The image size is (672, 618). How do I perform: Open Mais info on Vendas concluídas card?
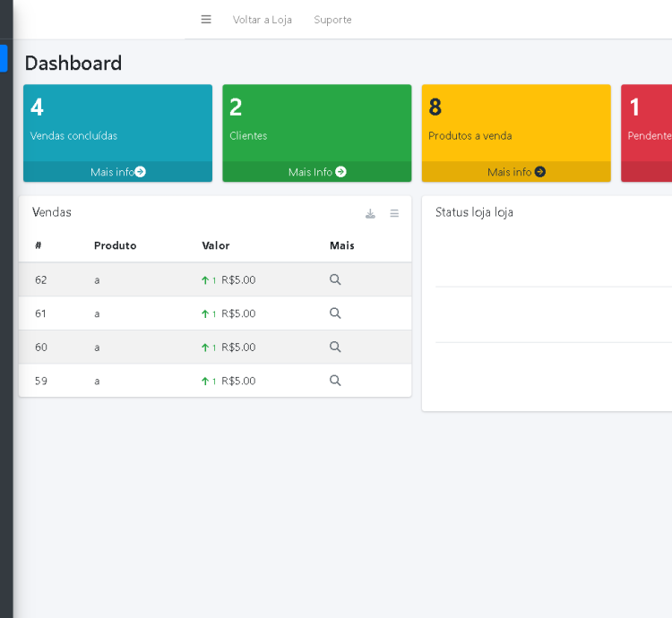(x=117, y=172)
